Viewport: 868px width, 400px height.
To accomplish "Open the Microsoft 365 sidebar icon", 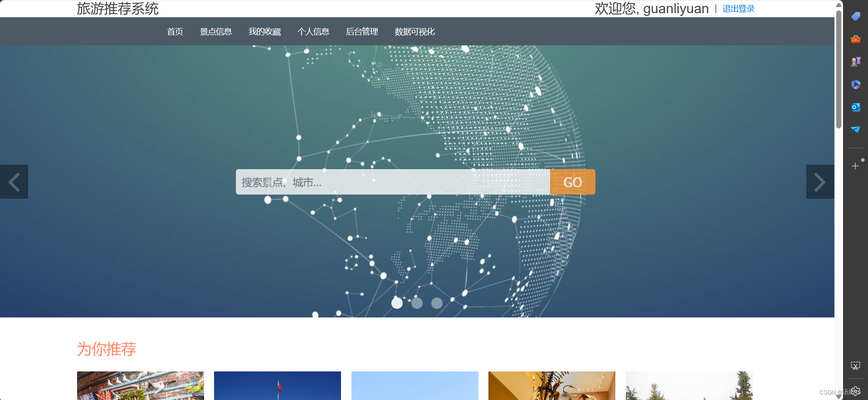I will click(x=856, y=84).
